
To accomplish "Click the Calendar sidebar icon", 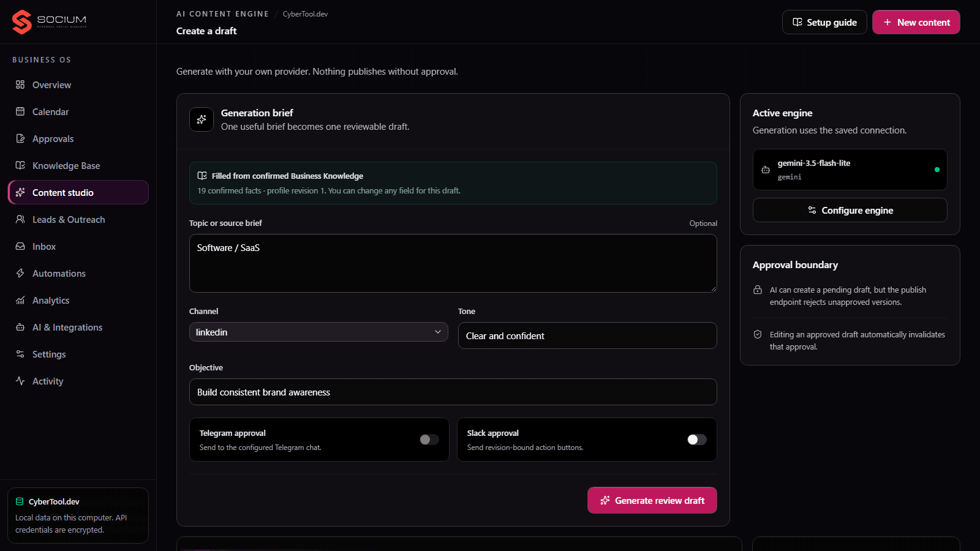I will click(x=20, y=111).
